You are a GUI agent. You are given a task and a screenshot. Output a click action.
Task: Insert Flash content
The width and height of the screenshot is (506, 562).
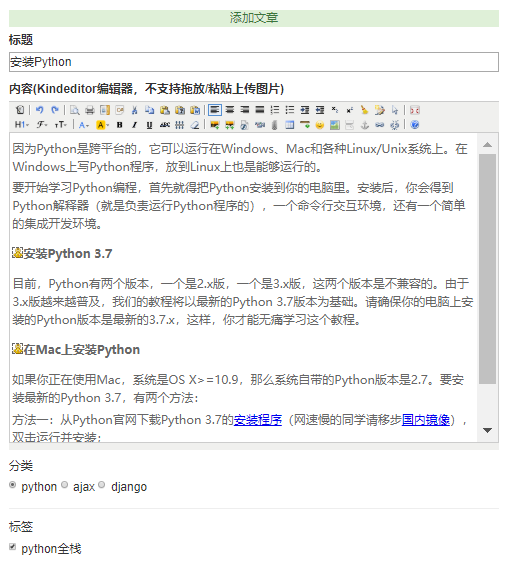click(245, 125)
